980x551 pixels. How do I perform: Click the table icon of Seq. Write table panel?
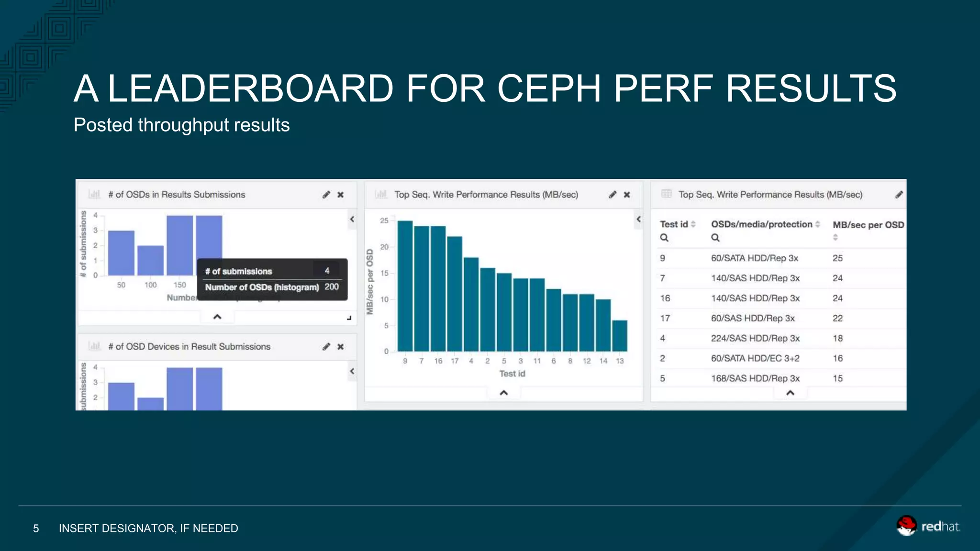(x=666, y=194)
